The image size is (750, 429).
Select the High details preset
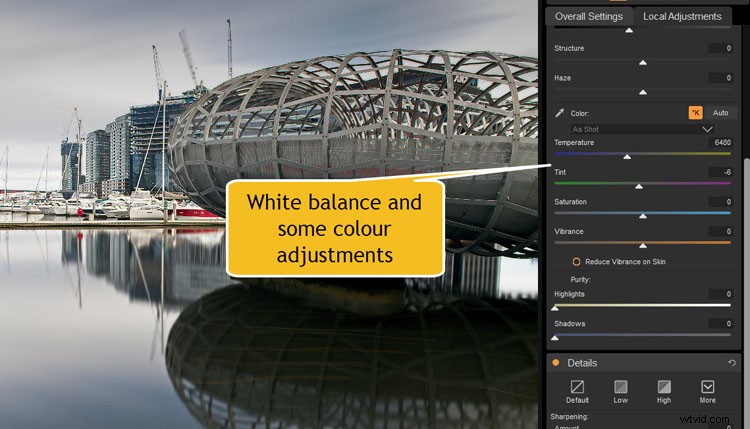click(664, 392)
